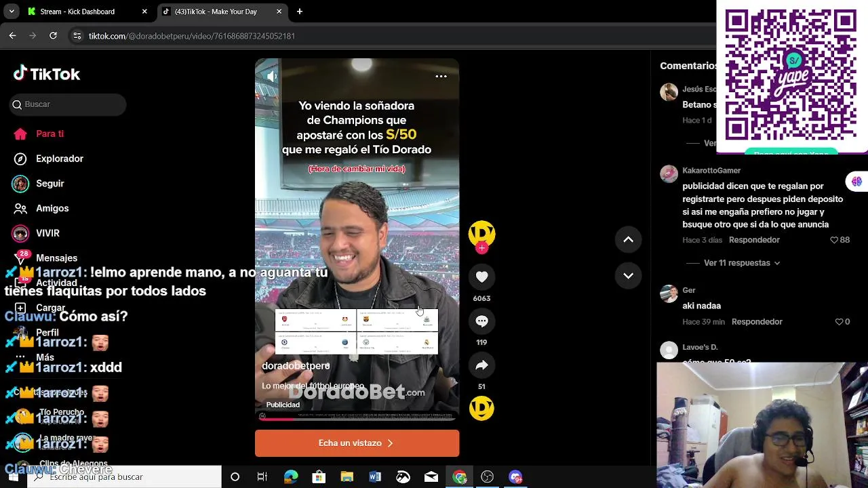
Task: Click the Publicidad ad label
Action: click(283, 405)
